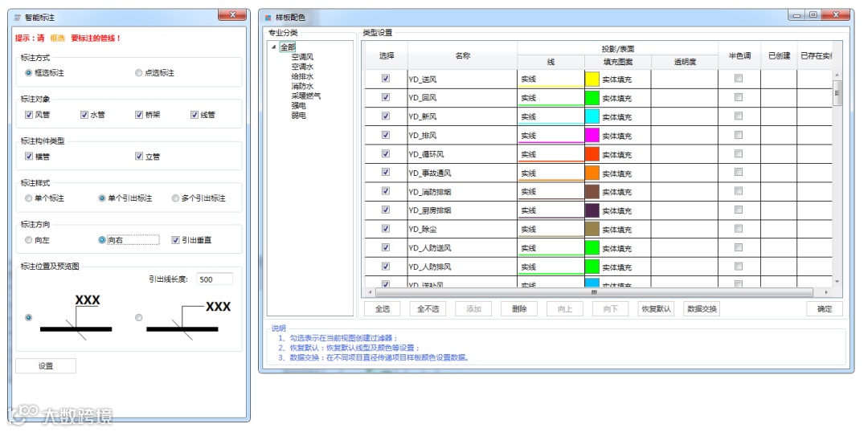Viewport: 868px width, 432px height.
Task: Toggle 线管 checkbox
Action: click(194, 115)
